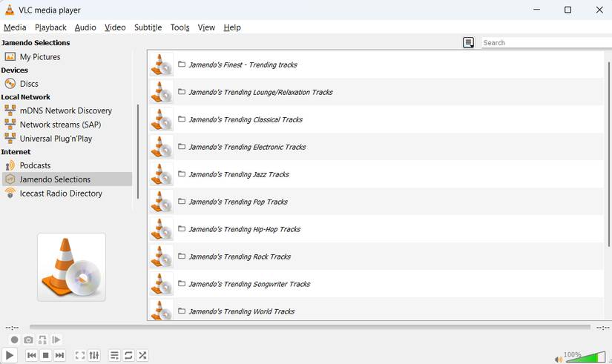The width and height of the screenshot is (612, 364).
Task: Click folder icon beside Classical Tracks
Action: click(x=182, y=119)
